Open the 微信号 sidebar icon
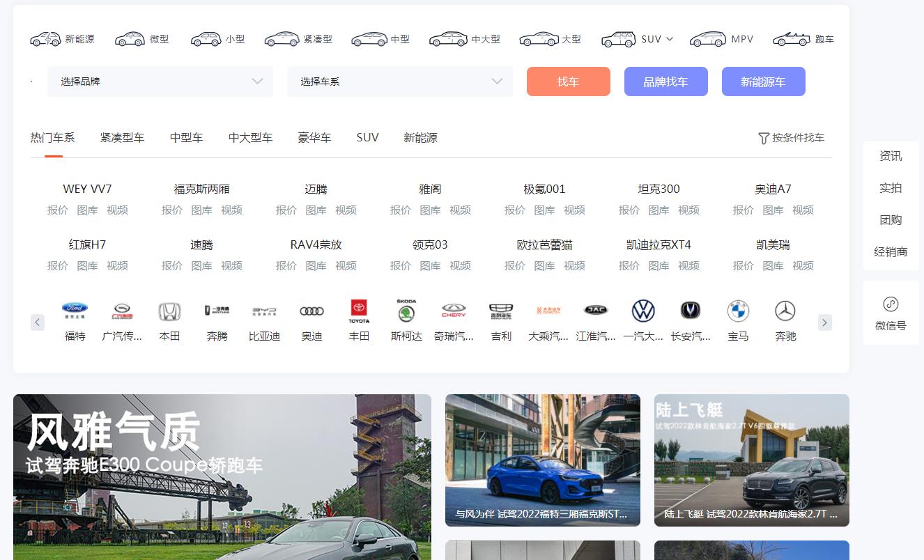The width and height of the screenshot is (924, 560). point(891,304)
